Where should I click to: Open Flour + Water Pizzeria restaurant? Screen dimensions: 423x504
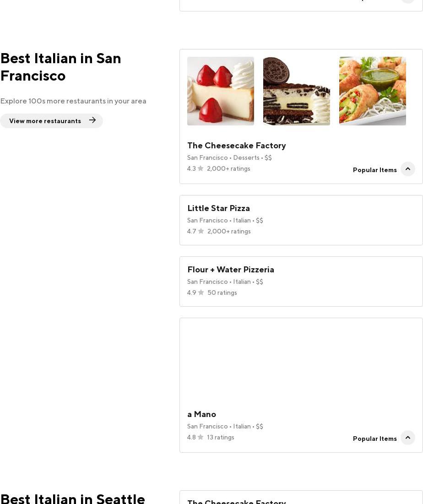pos(230,270)
